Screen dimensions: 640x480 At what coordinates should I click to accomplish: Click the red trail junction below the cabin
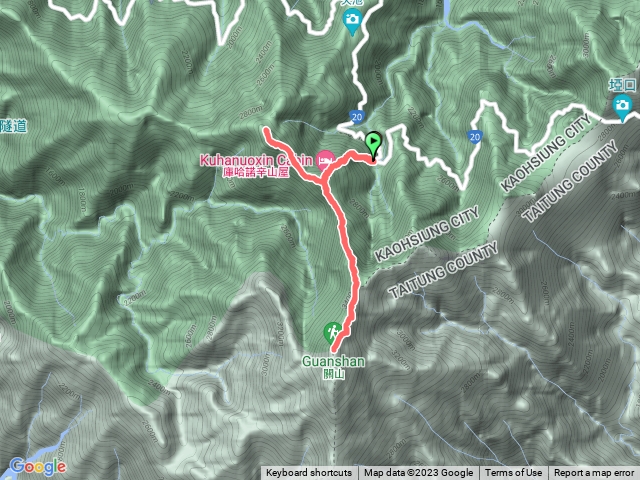pos(324,182)
